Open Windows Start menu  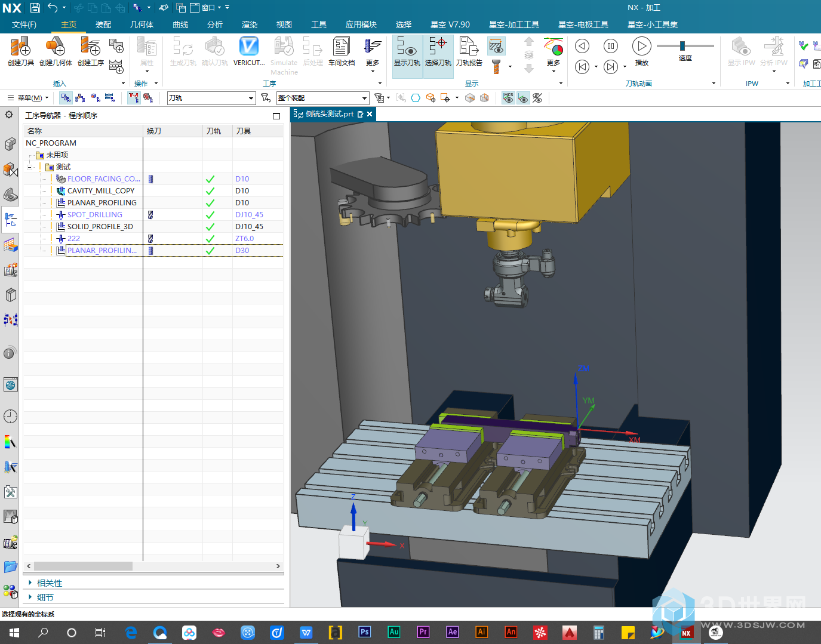coord(14,632)
